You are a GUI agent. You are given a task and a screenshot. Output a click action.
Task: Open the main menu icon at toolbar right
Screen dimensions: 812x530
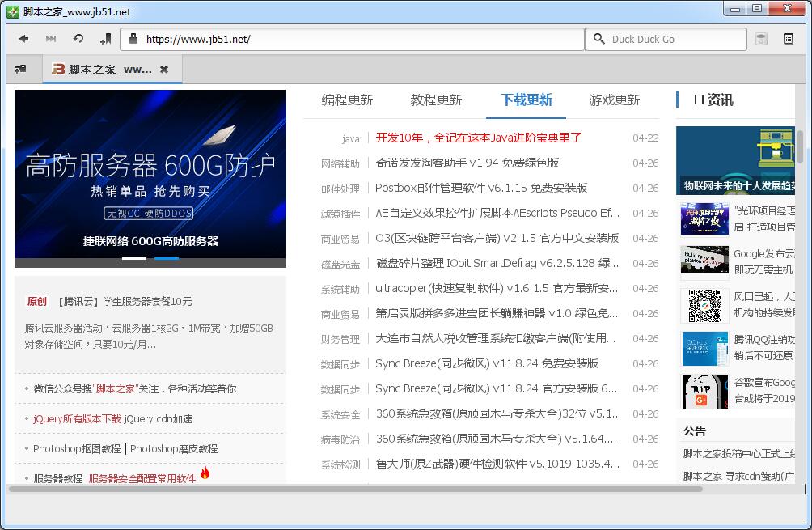(789, 39)
